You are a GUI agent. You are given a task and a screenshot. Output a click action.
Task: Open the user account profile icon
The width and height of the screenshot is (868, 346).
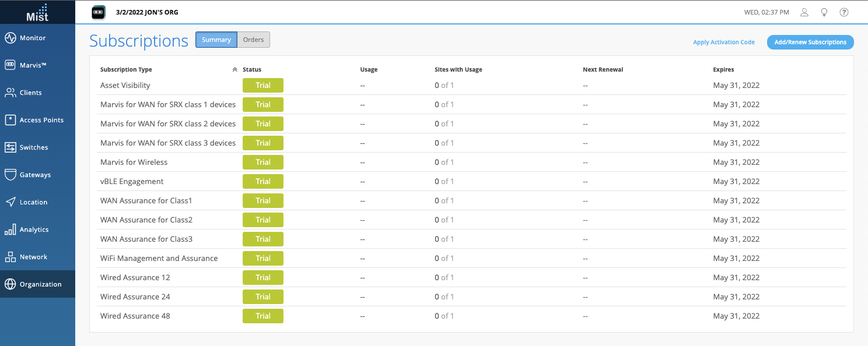(804, 12)
